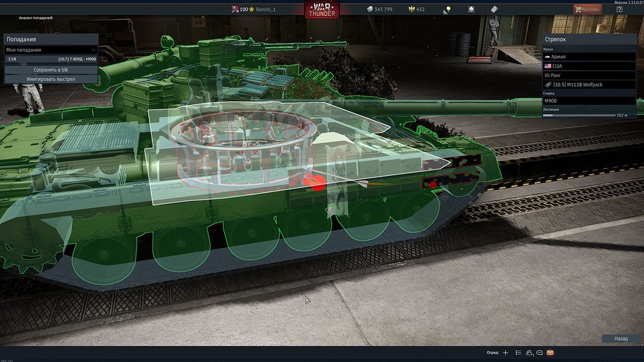Click the lightbulb icon in top bar

[x=447, y=9]
